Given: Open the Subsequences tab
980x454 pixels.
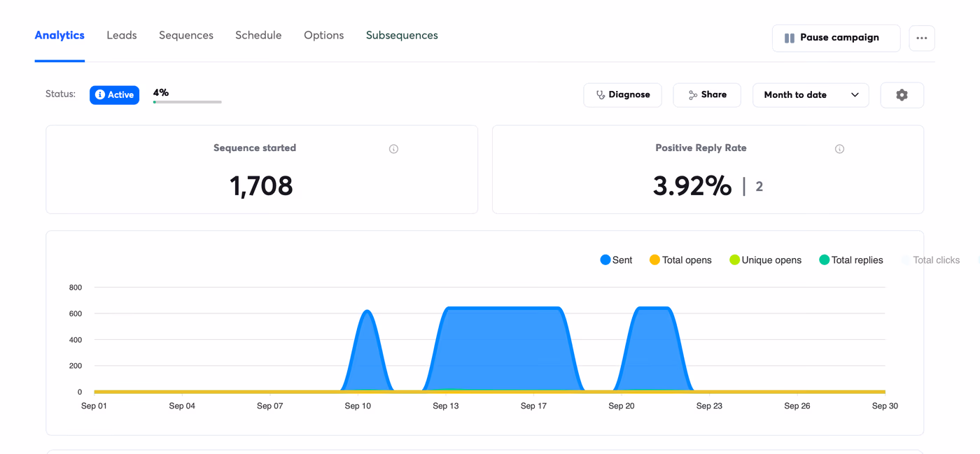Looking at the screenshot, I should pyautogui.click(x=402, y=36).
